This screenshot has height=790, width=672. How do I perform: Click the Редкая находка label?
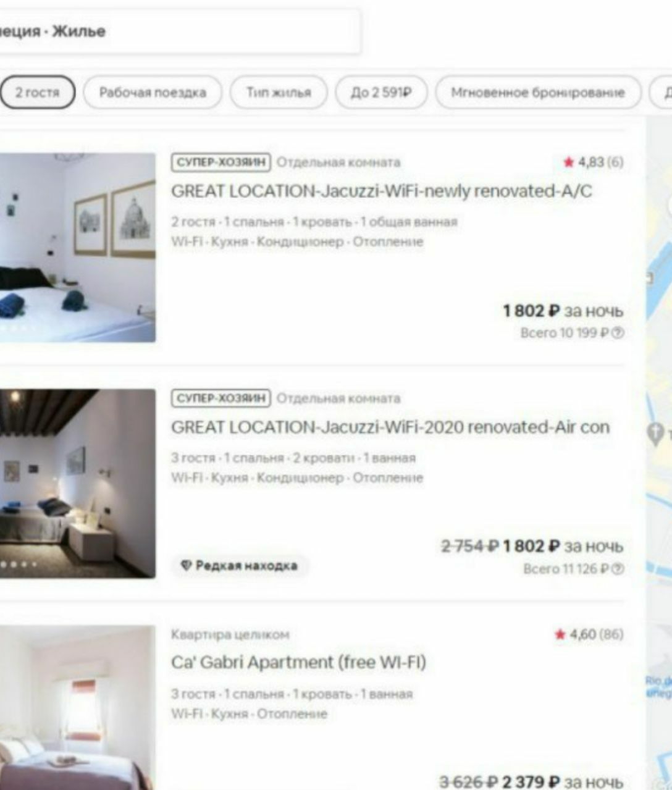(x=246, y=566)
